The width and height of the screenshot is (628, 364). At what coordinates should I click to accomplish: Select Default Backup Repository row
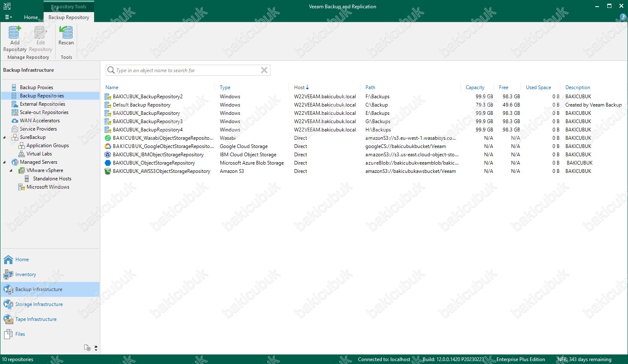click(363, 105)
